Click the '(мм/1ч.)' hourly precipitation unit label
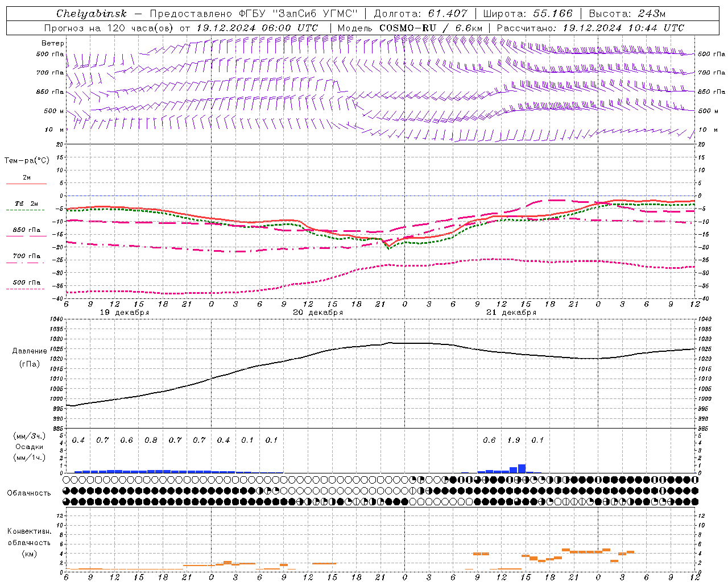This screenshot has height=582, width=728. click(30, 458)
